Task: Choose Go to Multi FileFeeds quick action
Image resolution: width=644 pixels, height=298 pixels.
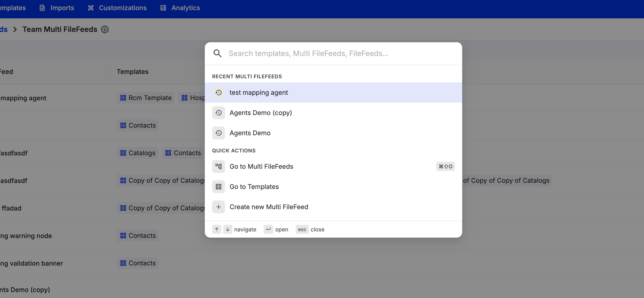Action: [x=333, y=166]
